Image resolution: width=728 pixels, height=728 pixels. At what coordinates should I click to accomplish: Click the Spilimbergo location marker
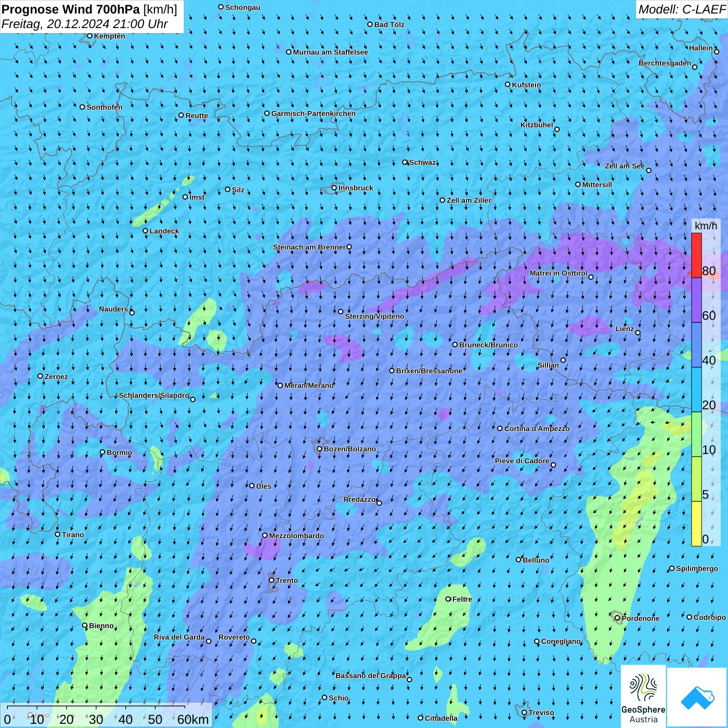(672, 568)
